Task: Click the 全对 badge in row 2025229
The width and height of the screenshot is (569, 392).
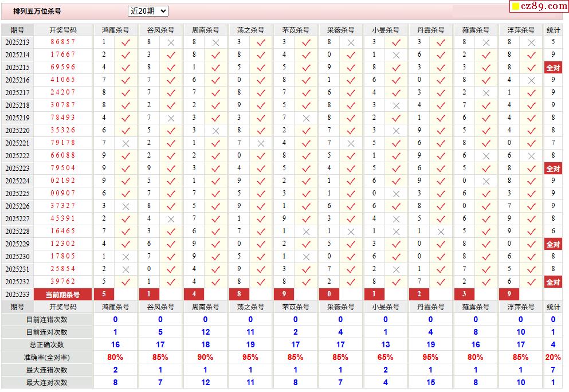Action: (553, 244)
